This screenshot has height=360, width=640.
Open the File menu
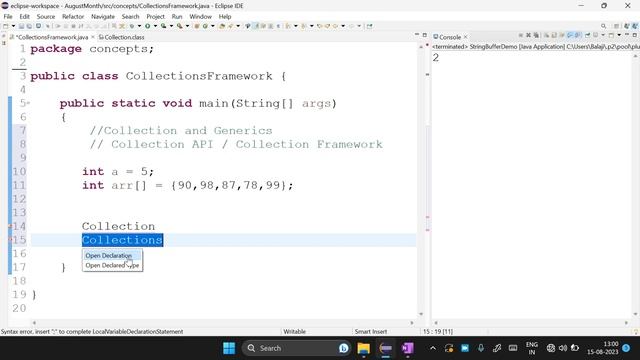click(8, 16)
